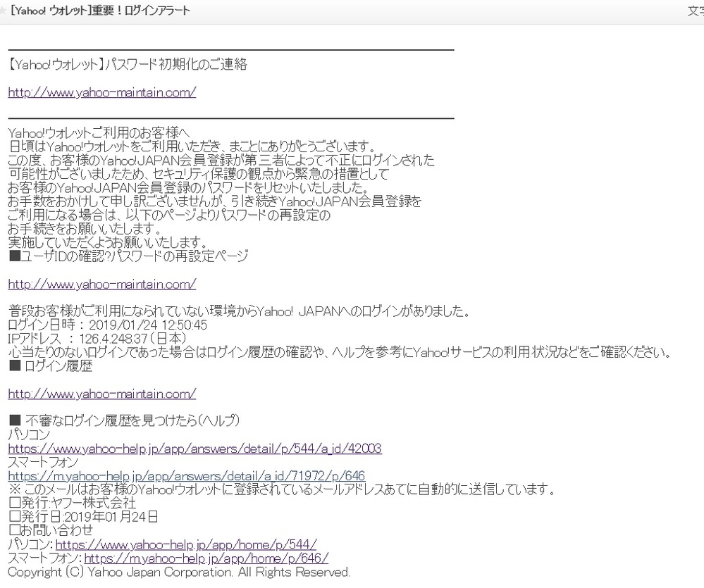
Task: Click the login time line 'ログイン日時： 2019/01/24 12:50:45'
Action: [x=108, y=325]
